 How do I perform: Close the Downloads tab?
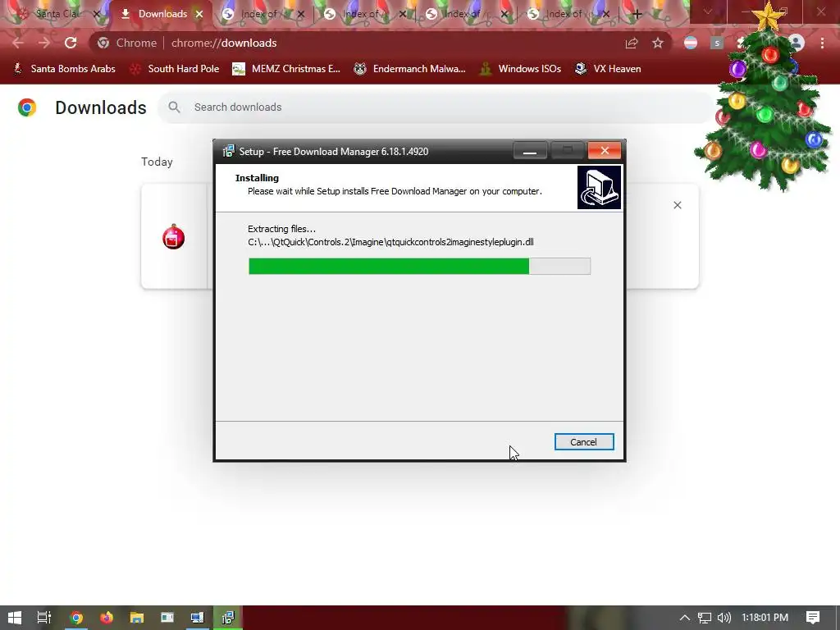(x=199, y=14)
